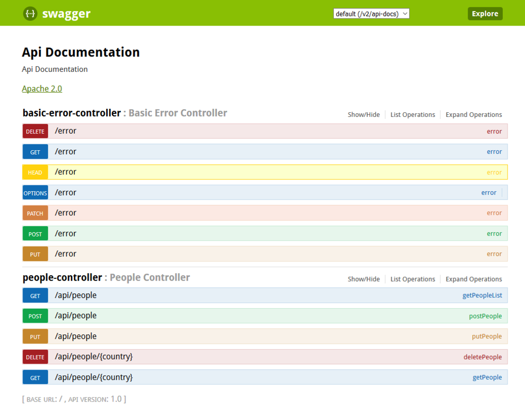The image size is (525, 420).
Task: Click Show/Hide for people-controller
Action: pos(364,279)
